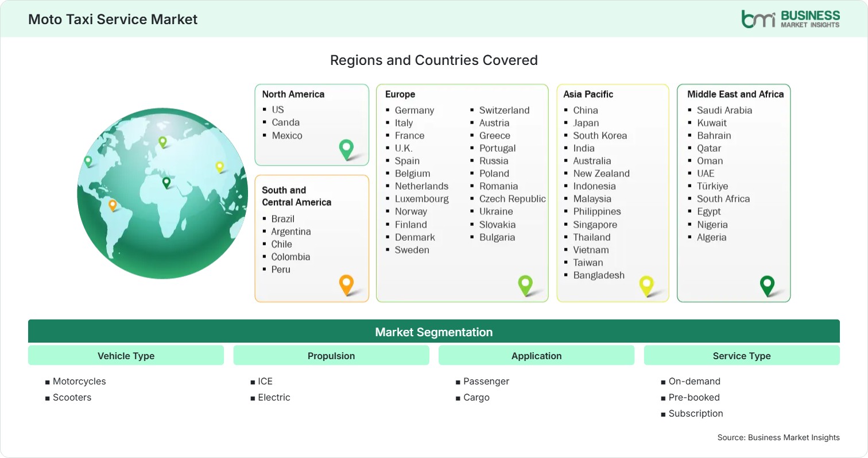
Task: Click the green map pin in North America card
Action: point(347,149)
